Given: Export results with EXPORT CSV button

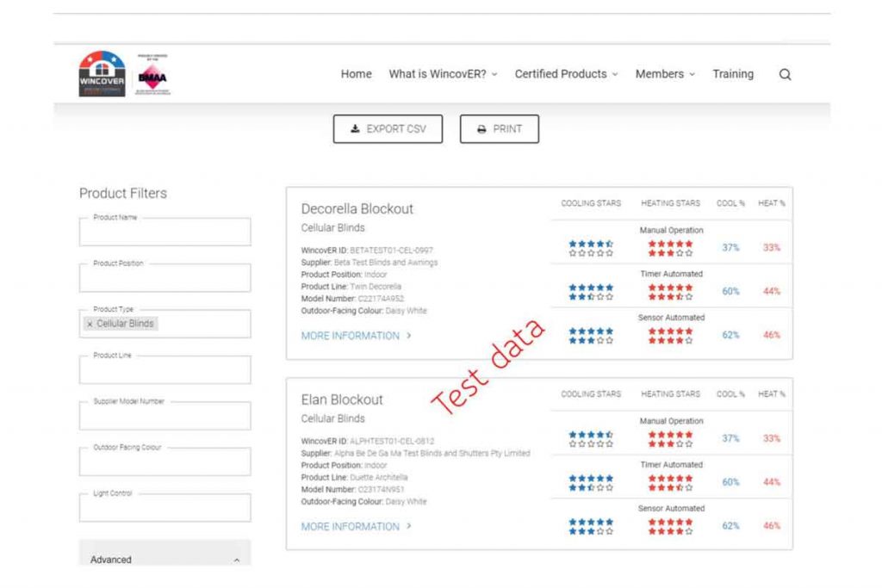Looking at the screenshot, I should click(388, 129).
